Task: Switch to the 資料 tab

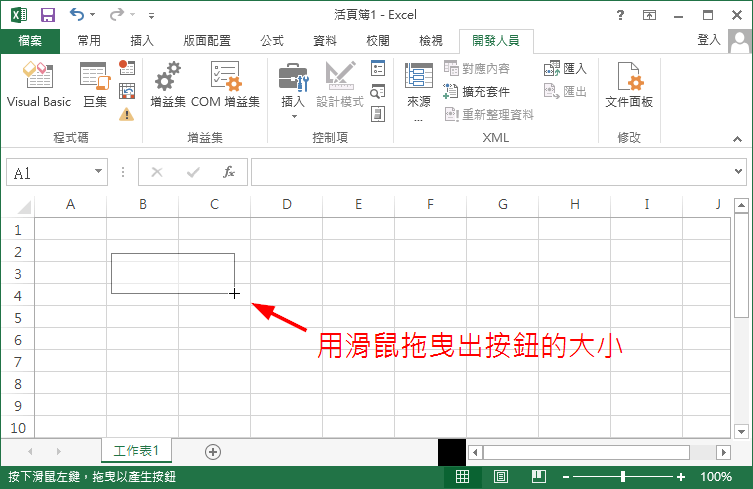Action: 325,41
